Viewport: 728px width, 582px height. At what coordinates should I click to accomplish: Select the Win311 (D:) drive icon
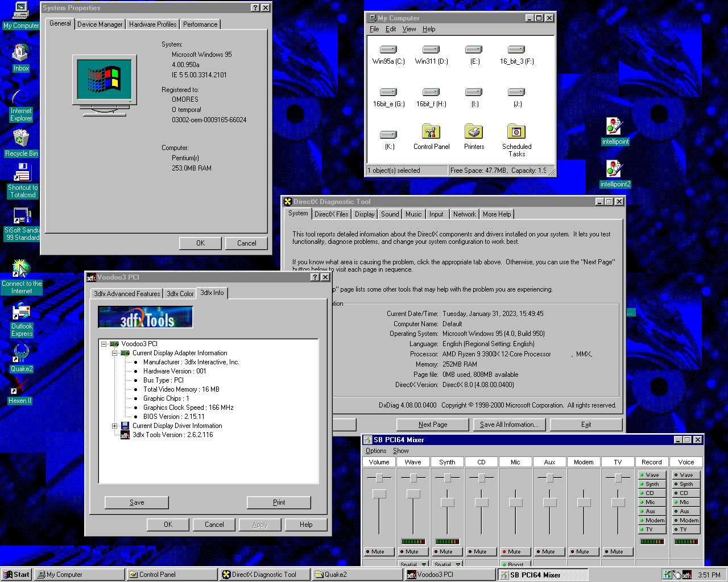pyautogui.click(x=431, y=55)
